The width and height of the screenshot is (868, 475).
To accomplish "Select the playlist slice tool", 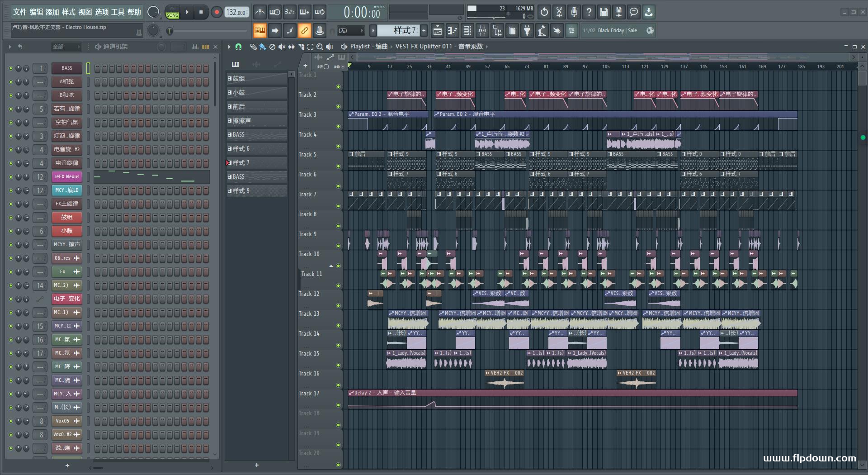I will tap(301, 47).
